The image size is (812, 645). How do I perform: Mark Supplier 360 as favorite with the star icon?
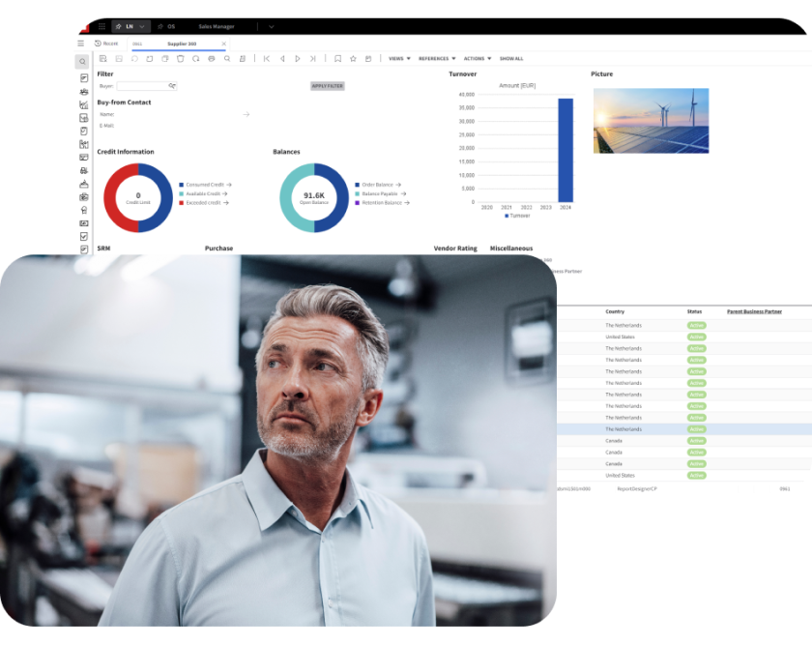click(353, 58)
